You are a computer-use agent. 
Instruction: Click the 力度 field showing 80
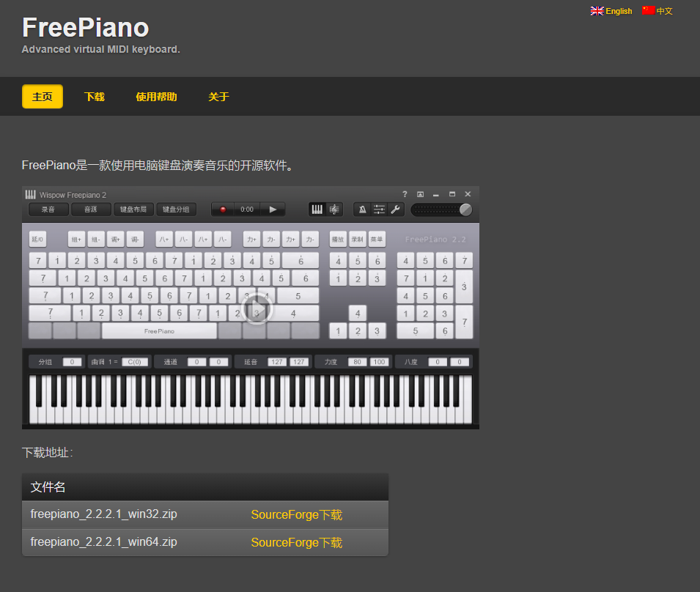pos(357,362)
